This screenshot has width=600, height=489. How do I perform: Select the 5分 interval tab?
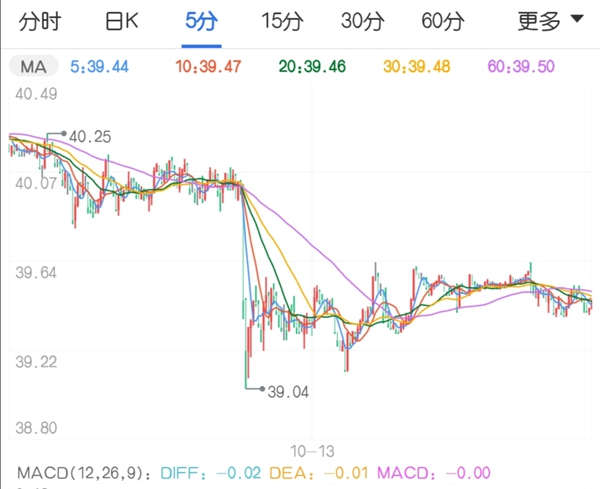pyautogui.click(x=202, y=21)
